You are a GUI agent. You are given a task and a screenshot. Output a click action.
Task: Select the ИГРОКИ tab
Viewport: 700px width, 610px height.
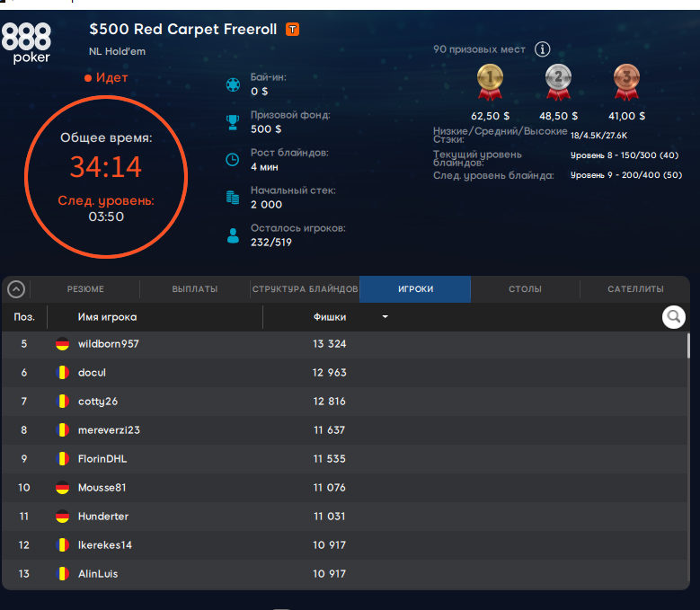(x=415, y=289)
